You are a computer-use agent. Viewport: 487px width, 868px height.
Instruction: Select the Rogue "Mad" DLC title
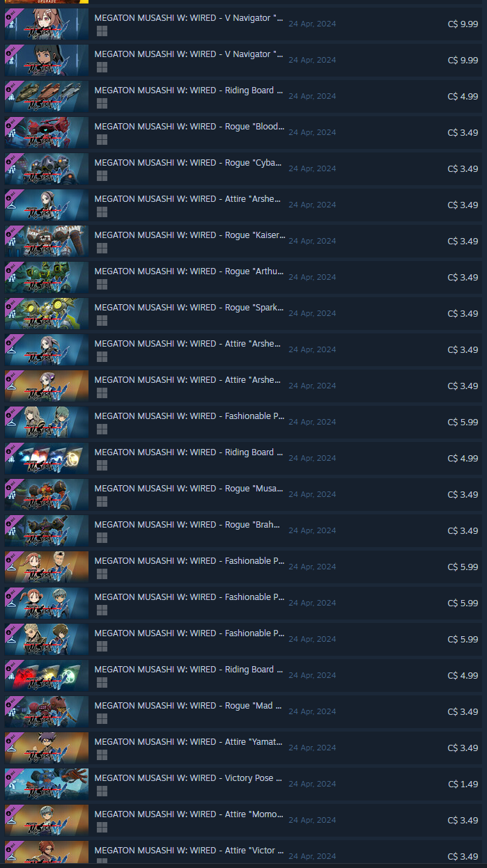[188, 706]
